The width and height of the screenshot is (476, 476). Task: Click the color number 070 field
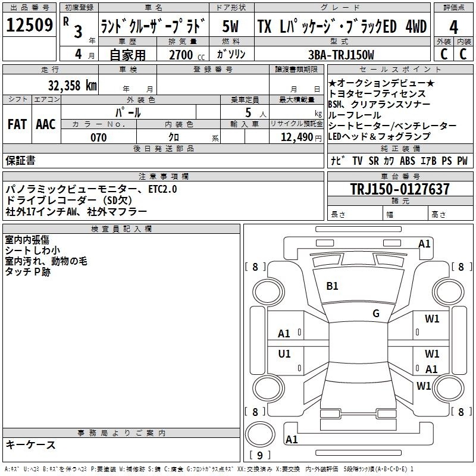pos(99,137)
